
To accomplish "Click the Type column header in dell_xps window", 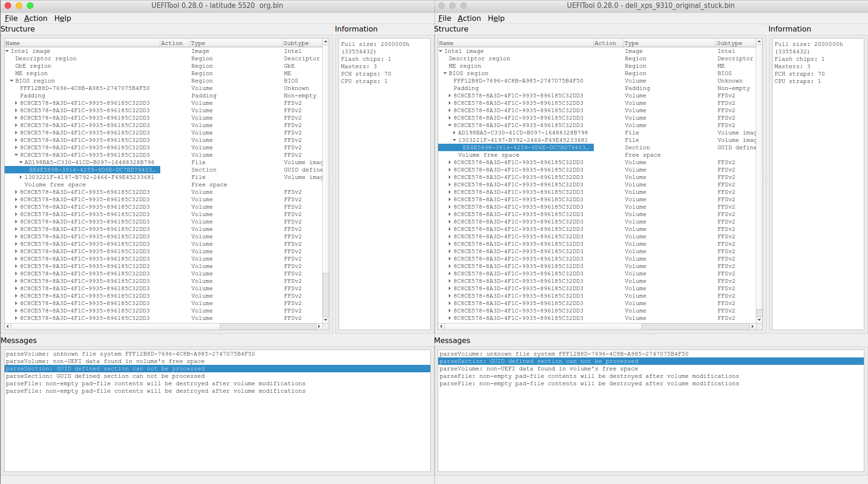I will click(670, 43).
